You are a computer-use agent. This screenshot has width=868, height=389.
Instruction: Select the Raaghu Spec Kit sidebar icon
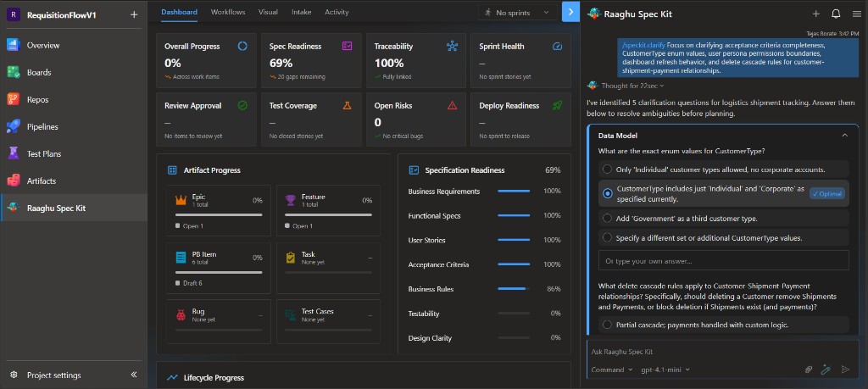(14, 208)
